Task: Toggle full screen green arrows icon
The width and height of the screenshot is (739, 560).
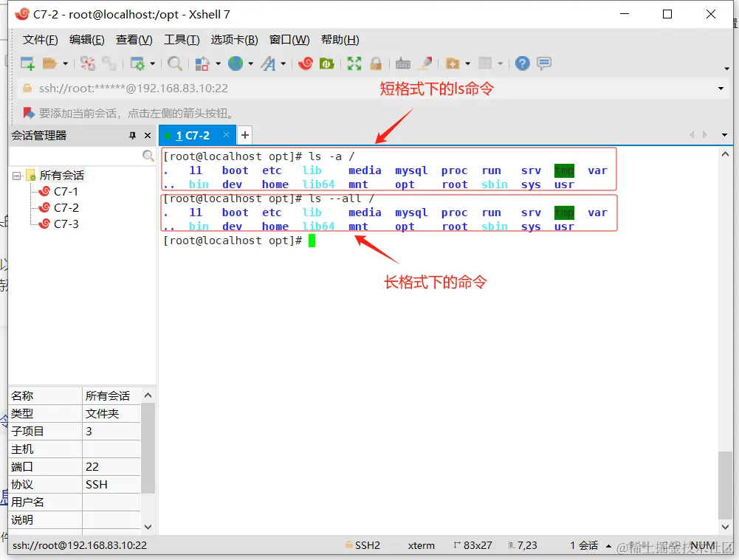Action: [354, 63]
